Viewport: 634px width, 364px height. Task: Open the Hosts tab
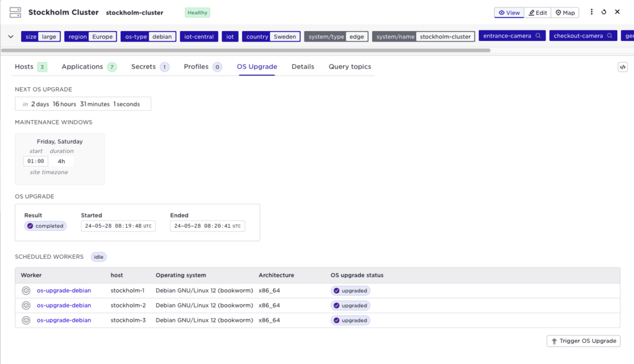(24, 67)
